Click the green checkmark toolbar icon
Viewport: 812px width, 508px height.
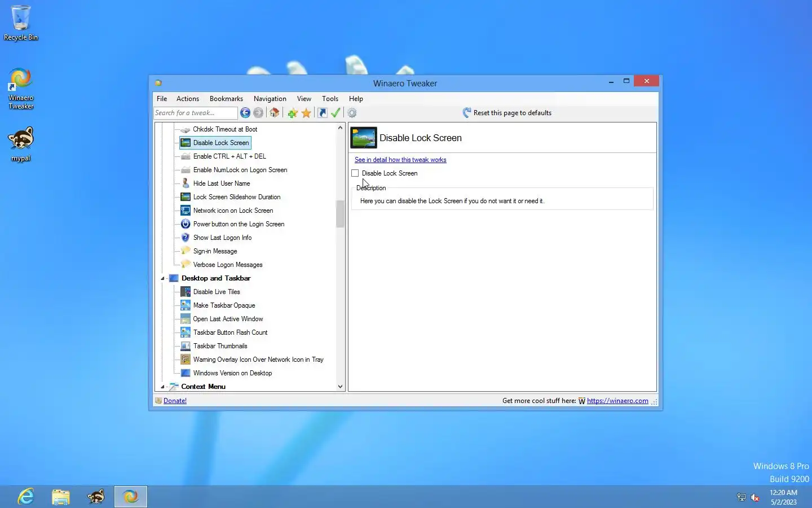[336, 113]
